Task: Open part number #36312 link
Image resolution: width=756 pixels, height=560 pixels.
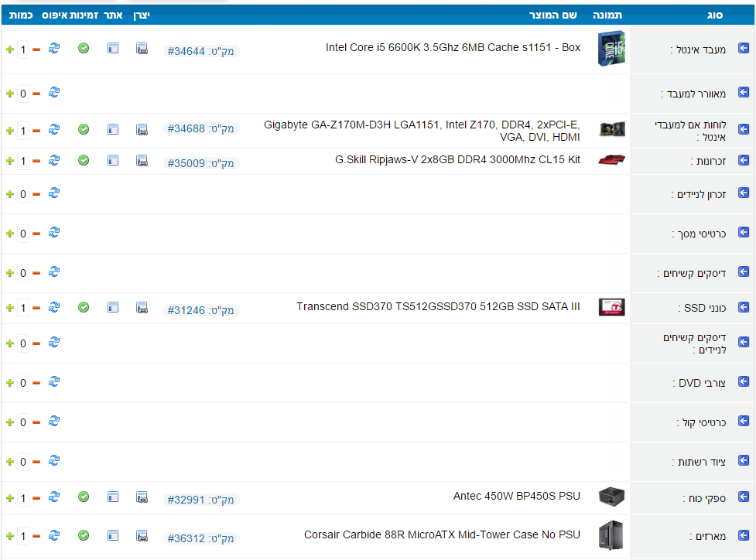Action: pyautogui.click(x=200, y=538)
